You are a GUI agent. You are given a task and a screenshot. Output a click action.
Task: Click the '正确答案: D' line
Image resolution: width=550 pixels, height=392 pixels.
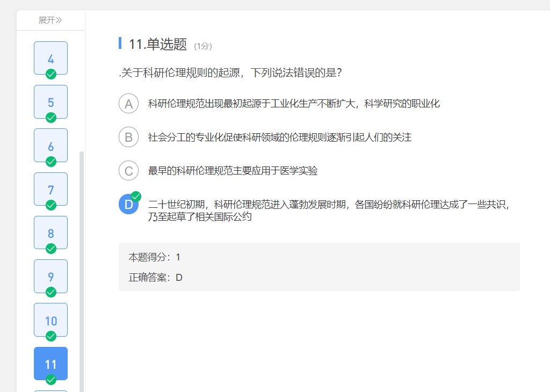coord(155,278)
